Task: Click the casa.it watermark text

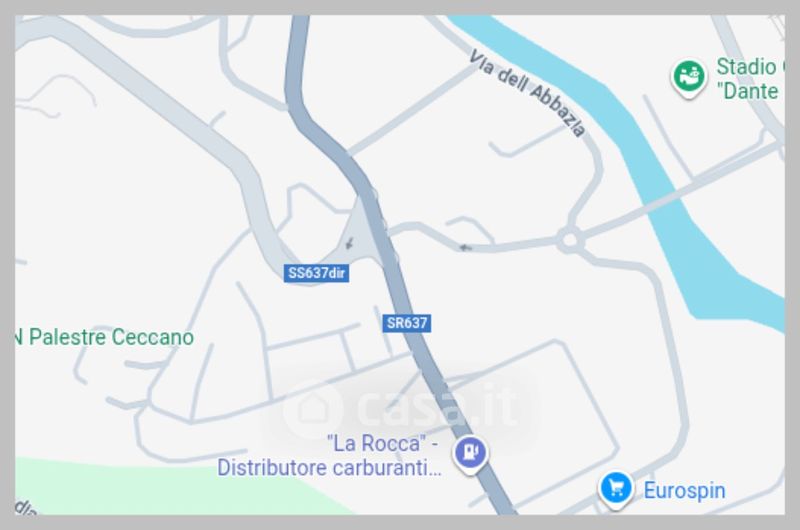Action: pyautogui.click(x=436, y=407)
